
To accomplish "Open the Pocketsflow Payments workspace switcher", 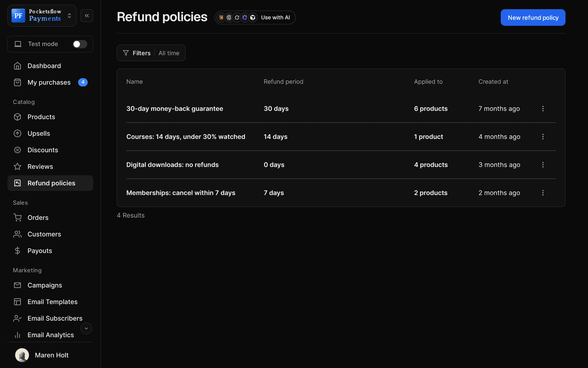I will [42, 16].
